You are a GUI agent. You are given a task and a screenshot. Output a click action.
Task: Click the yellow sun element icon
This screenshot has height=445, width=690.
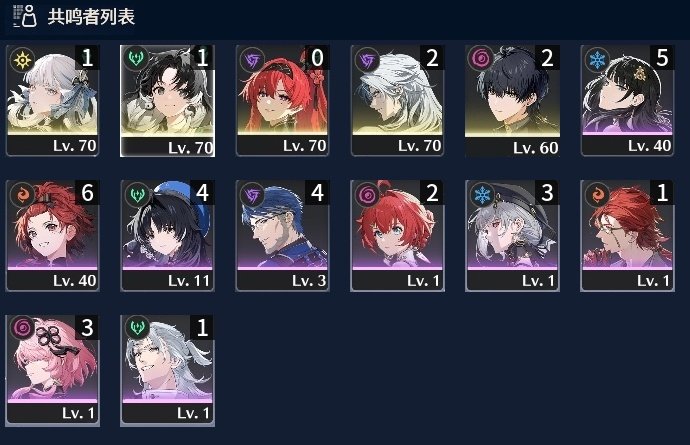pyautogui.click(x=22, y=59)
